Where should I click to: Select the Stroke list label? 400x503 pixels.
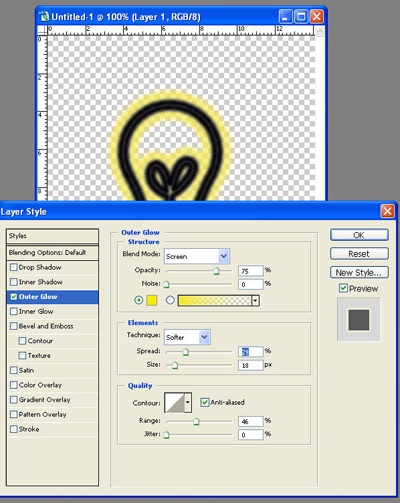(x=29, y=429)
